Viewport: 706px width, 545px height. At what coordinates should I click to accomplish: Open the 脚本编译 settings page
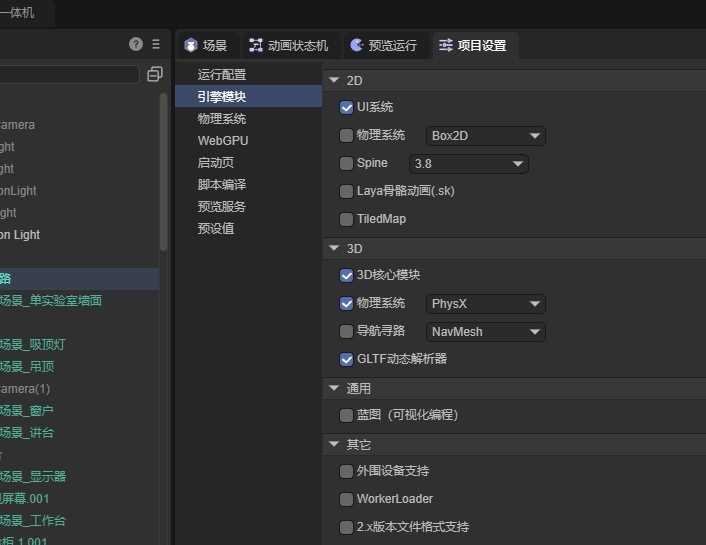(x=222, y=185)
